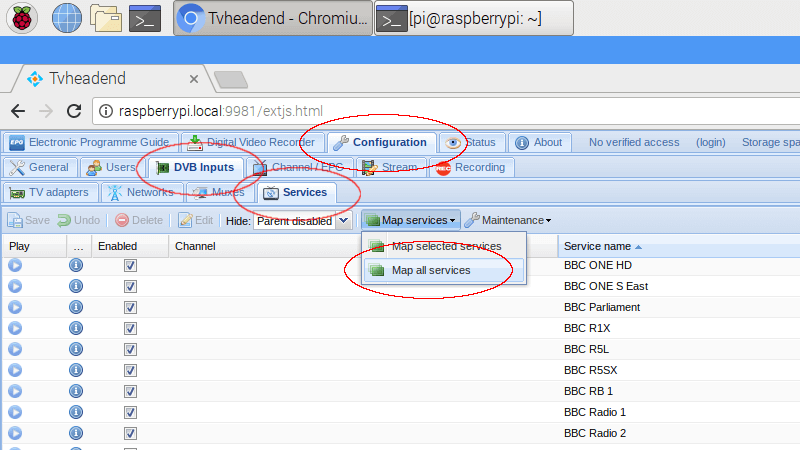800x450 pixels.
Task: Click the (login) link
Action: 711,142
